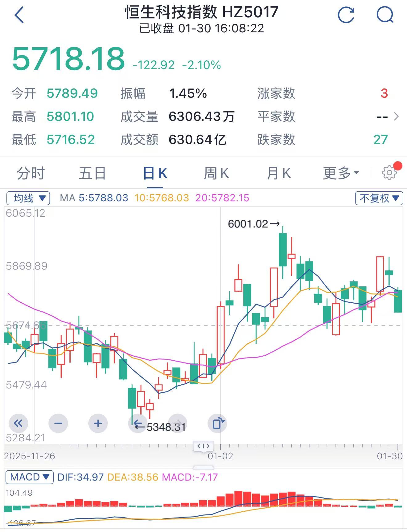Click the -122.92 change amount
Image resolution: width=407 pixels, height=532 pixels.
coord(154,65)
